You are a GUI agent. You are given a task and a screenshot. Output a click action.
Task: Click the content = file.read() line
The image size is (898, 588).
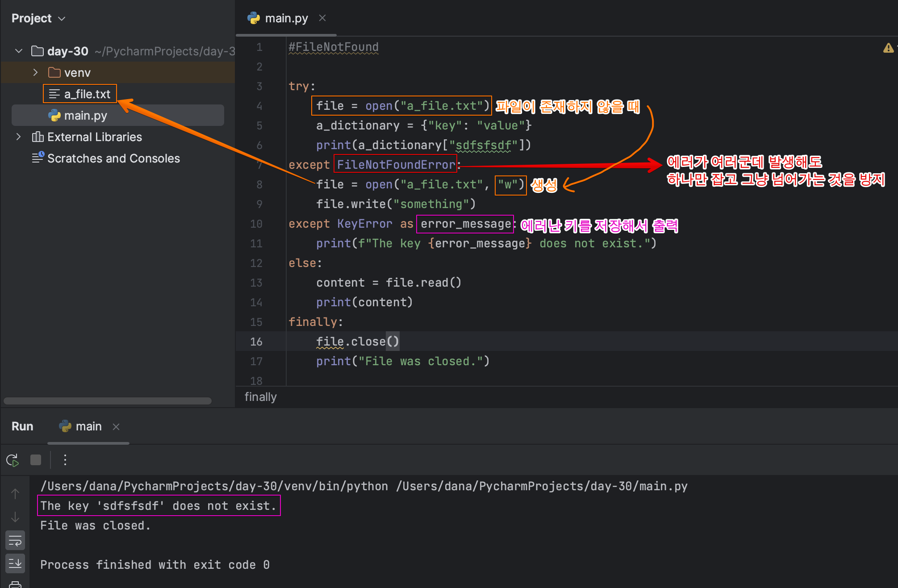[x=389, y=283]
